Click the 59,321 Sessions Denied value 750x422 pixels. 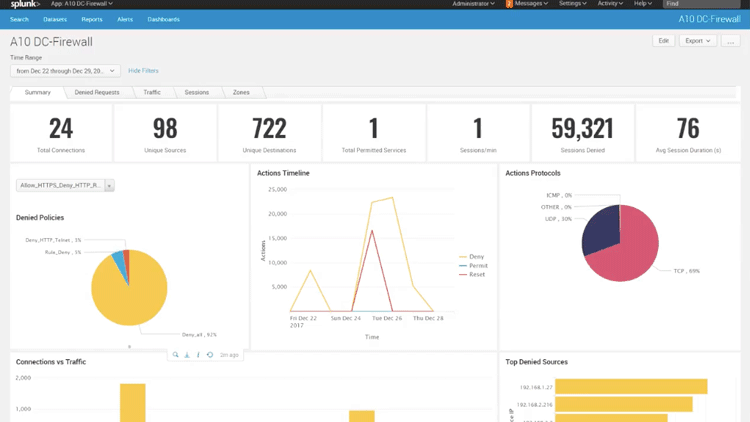click(x=582, y=128)
